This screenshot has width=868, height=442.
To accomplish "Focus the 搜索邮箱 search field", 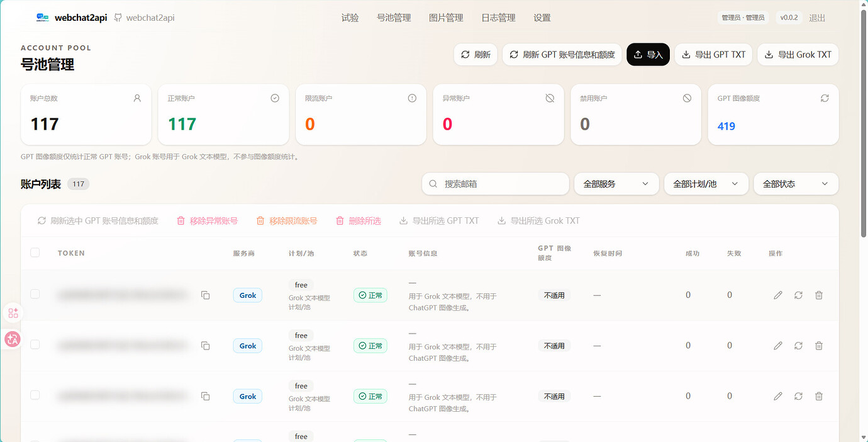I will coord(496,184).
